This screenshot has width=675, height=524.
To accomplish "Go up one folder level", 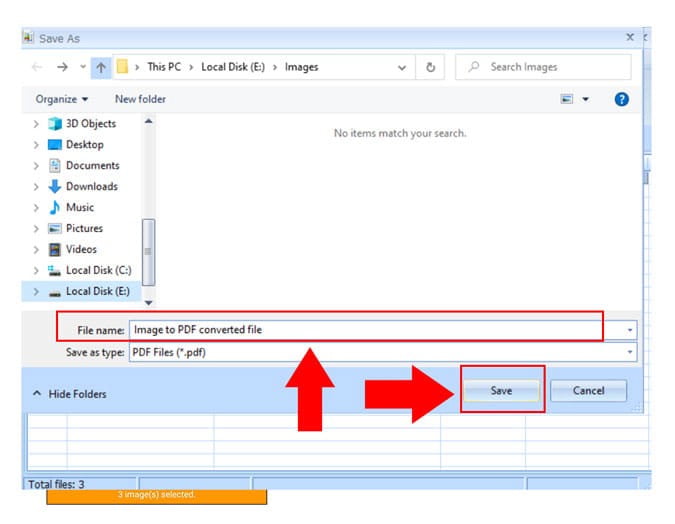I will pos(102,67).
